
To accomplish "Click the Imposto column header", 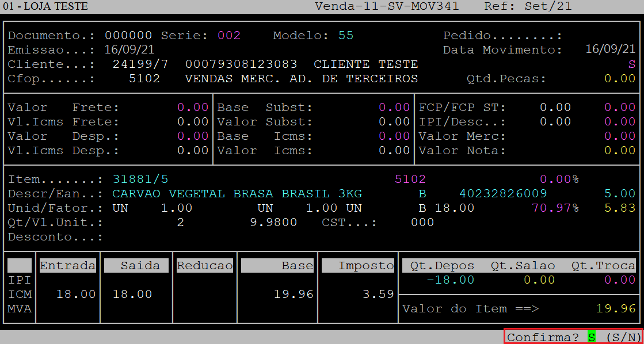I will [357, 266].
